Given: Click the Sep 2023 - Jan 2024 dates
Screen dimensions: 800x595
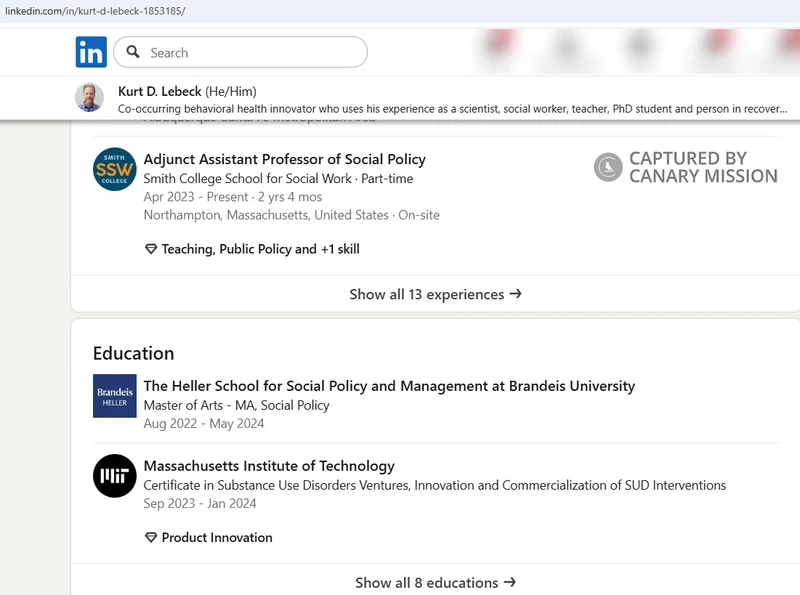Looking at the screenshot, I should pyautogui.click(x=199, y=503).
